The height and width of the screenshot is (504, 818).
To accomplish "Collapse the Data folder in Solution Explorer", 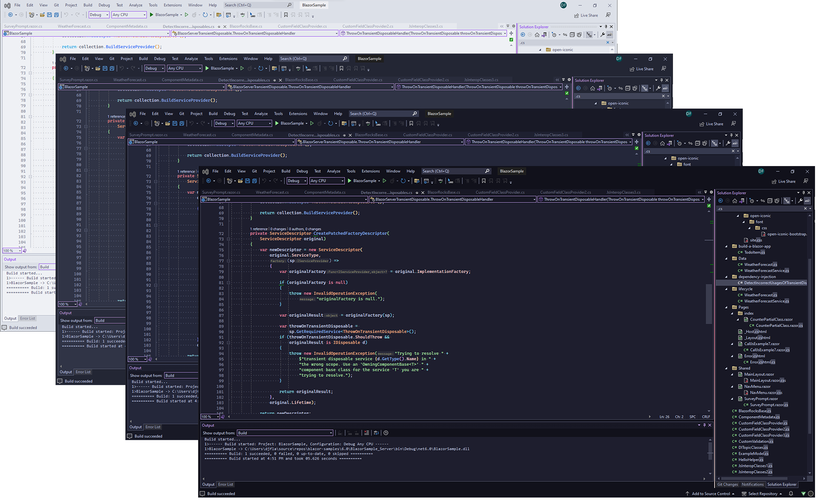I will [727, 258].
